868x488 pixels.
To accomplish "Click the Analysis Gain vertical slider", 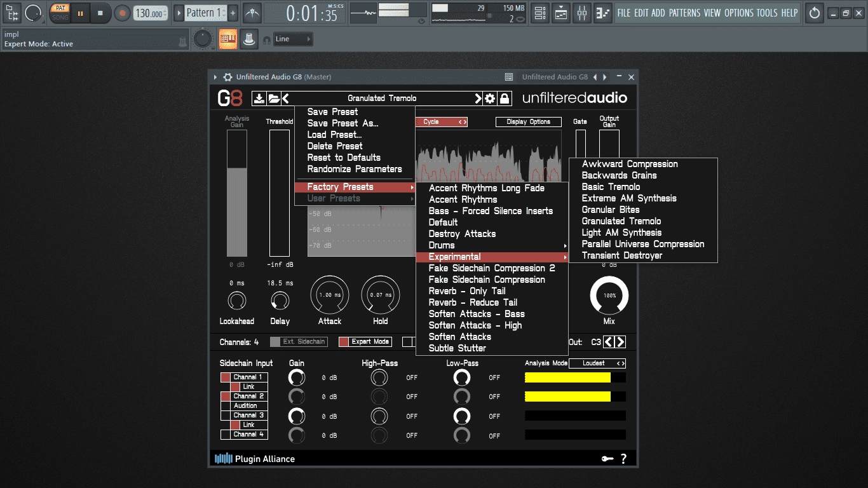I will (237, 193).
